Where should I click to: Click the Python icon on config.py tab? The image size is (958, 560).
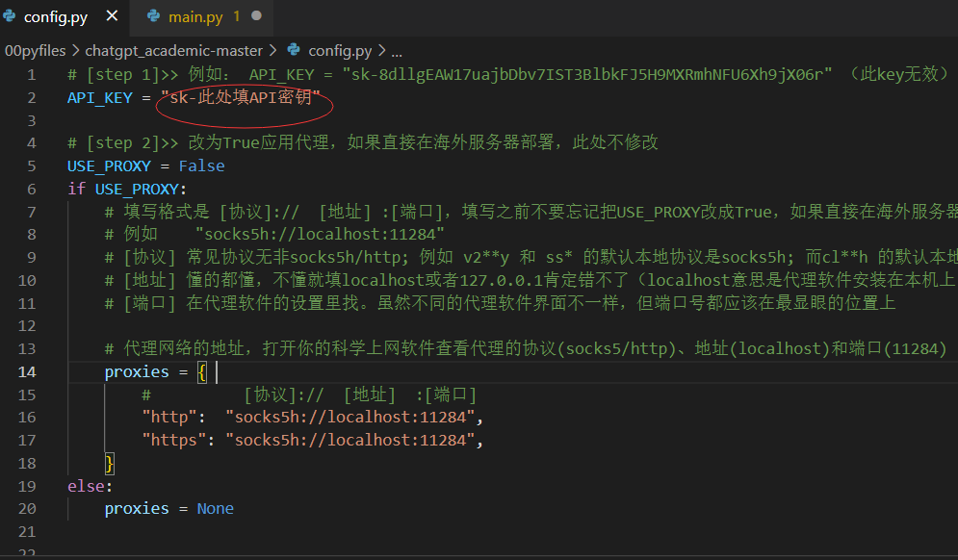click(10, 16)
